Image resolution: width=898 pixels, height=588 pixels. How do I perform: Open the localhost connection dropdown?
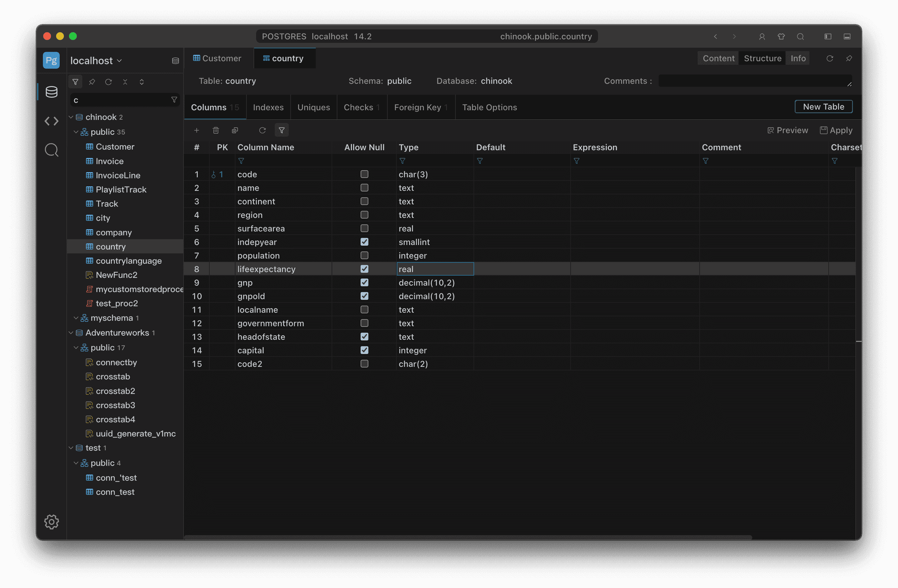95,60
